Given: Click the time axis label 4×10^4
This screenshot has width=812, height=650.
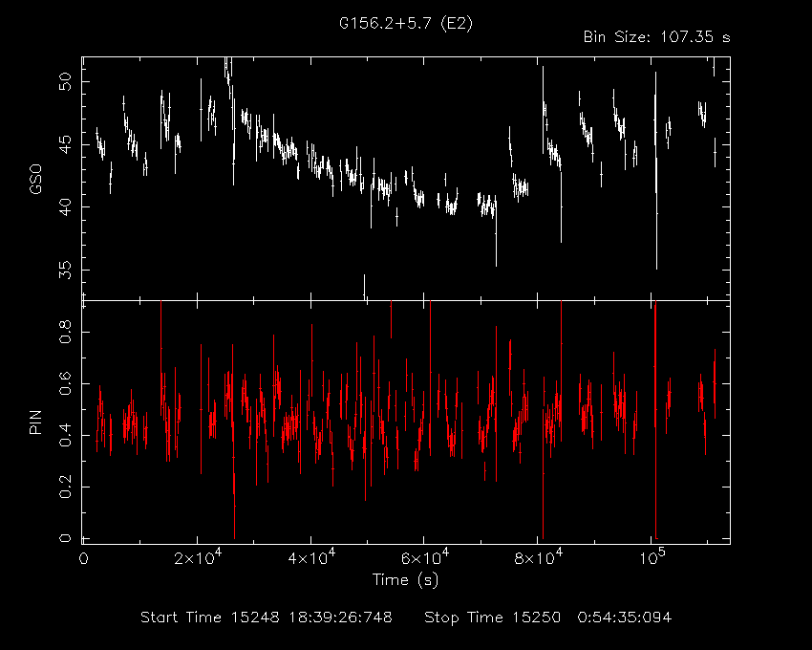Looking at the screenshot, I should (x=311, y=557).
